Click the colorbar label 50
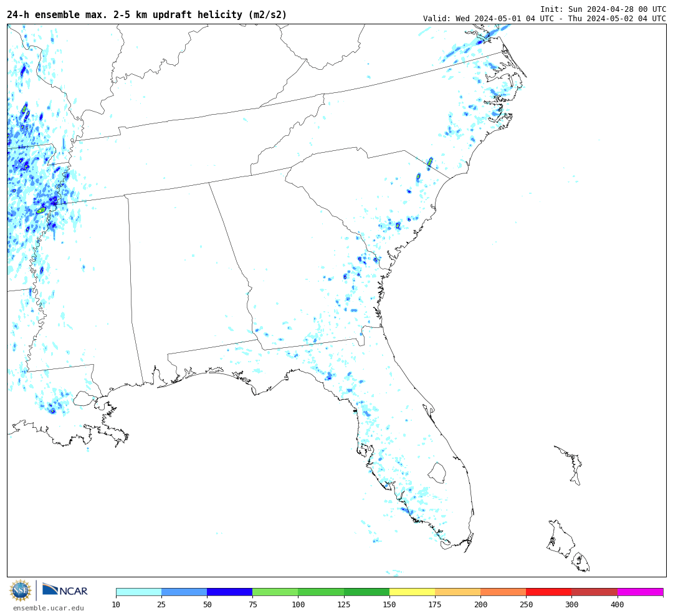This screenshot has height=616, width=673. click(207, 605)
